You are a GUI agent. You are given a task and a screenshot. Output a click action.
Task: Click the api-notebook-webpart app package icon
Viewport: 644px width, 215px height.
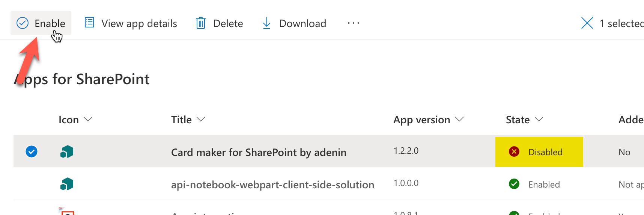(x=67, y=184)
